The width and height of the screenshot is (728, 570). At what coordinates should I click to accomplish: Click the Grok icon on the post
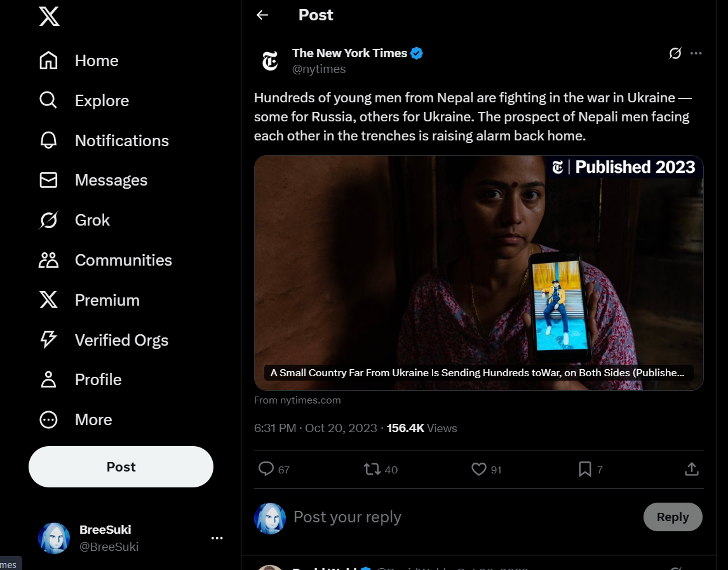(x=675, y=53)
